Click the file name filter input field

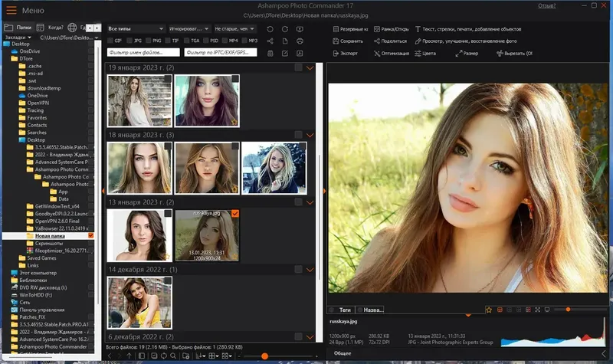(x=143, y=53)
